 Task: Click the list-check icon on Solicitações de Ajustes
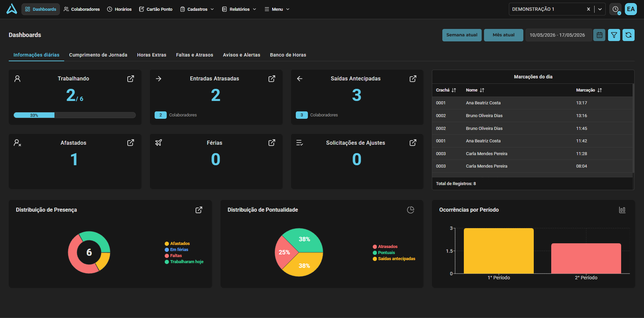click(x=300, y=143)
